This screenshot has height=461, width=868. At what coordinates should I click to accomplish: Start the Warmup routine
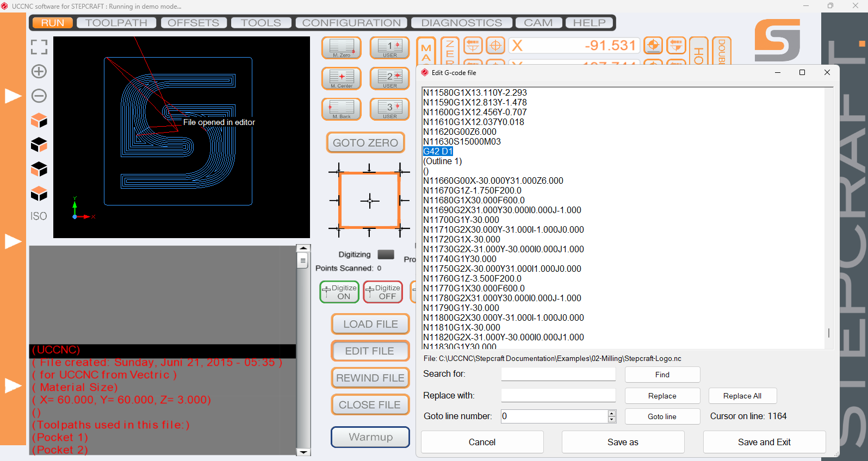370,437
